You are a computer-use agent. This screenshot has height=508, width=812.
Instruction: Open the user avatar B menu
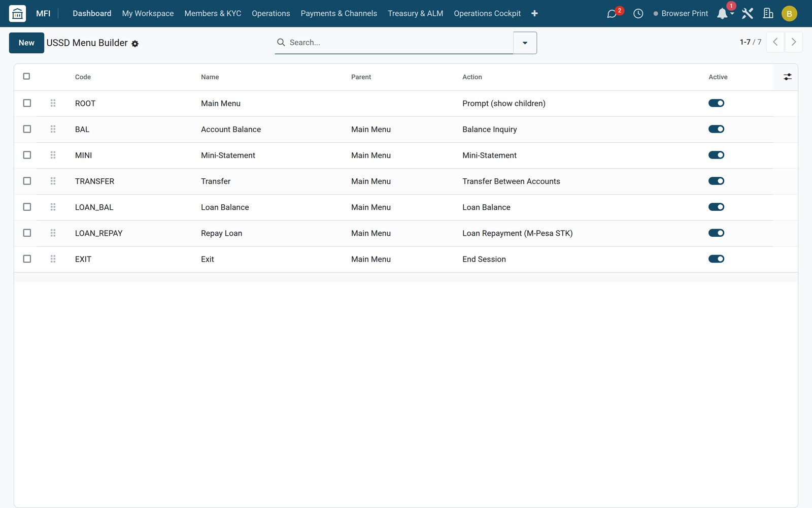coord(789,14)
